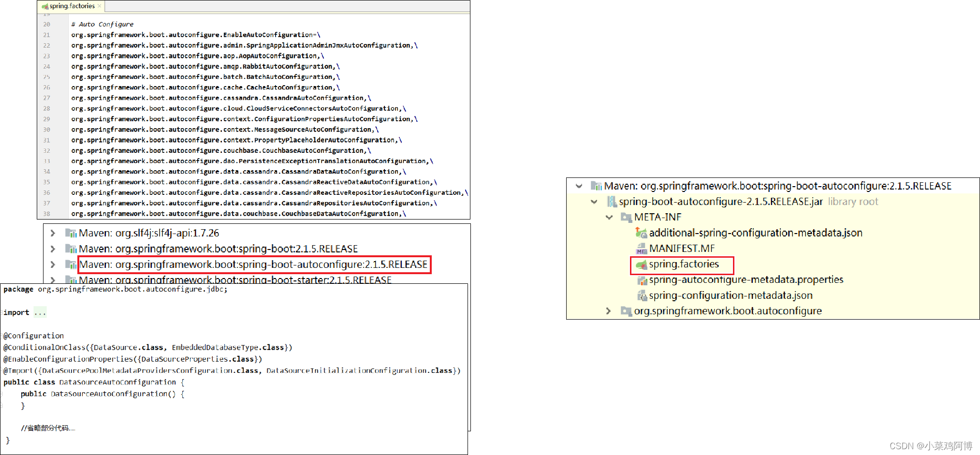Viewport: 980px width, 455px height.
Task: Click the CouchbaseDataAutoConfiguration line
Action: point(238,214)
